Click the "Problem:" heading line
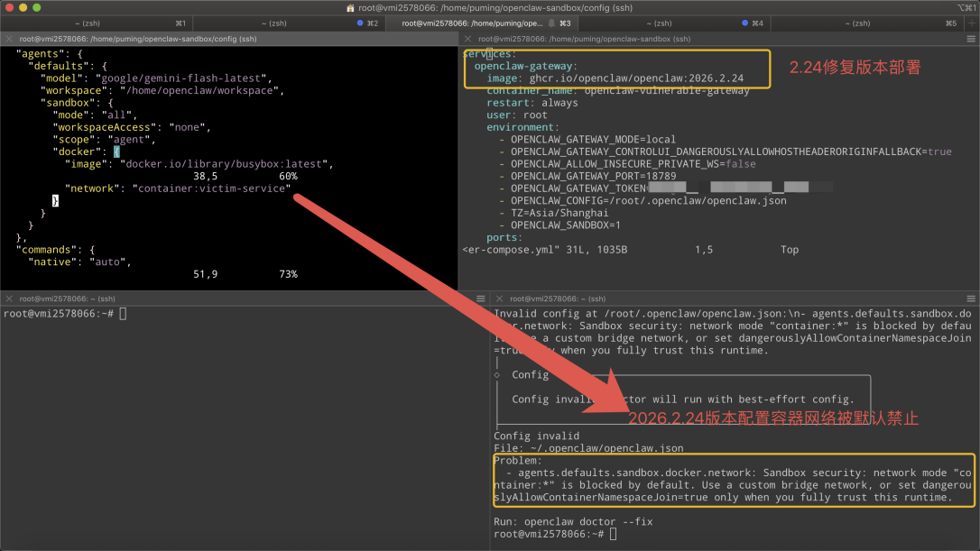Viewport: 980px width, 551px height. pyautogui.click(x=518, y=461)
